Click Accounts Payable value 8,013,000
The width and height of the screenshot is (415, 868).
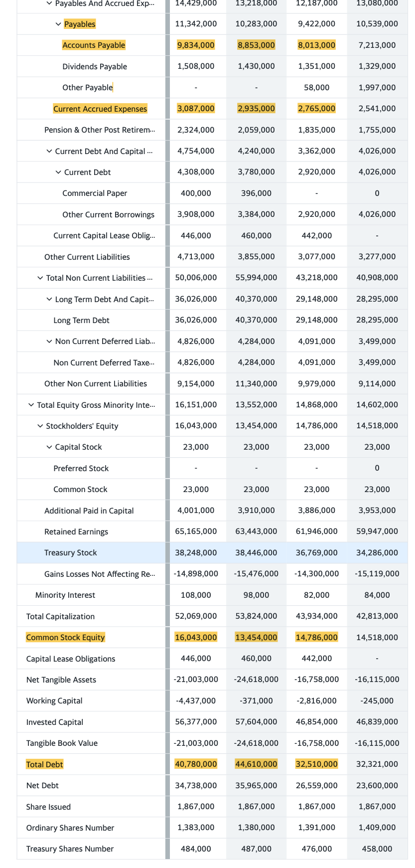pyautogui.click(x=316, y=45)
